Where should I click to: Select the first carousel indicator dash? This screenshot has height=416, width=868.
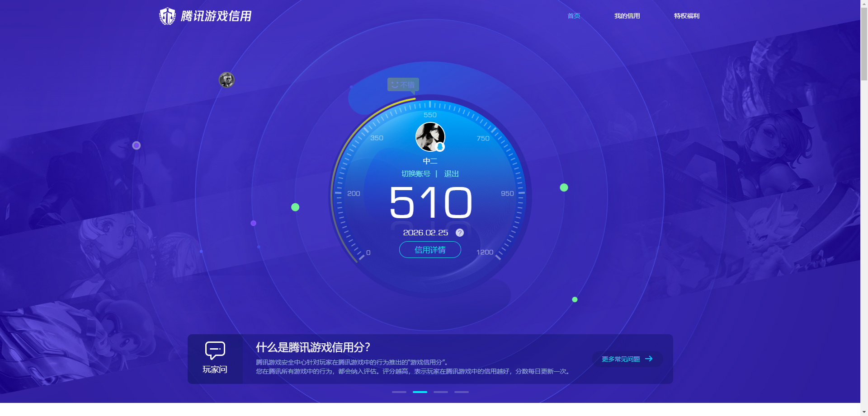[399, 392]
